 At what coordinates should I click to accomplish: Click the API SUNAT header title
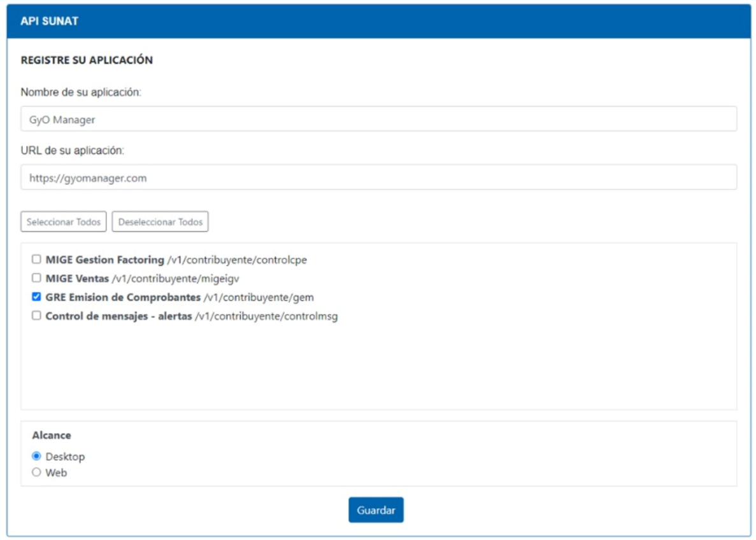pos(49,21)
